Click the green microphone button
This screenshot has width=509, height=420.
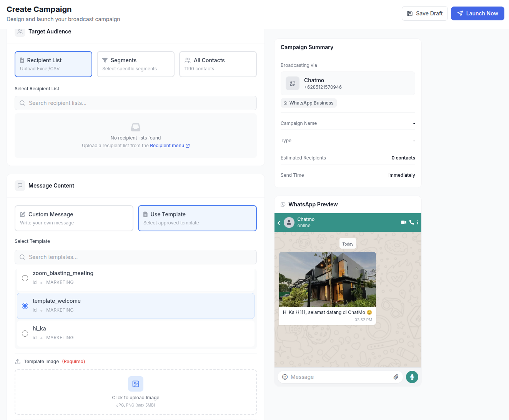412,377
